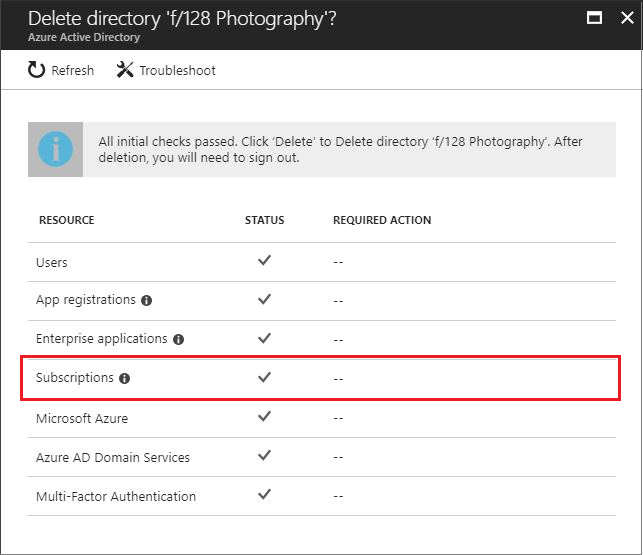Click required action dashes for Azure AD Domain Services
This screenshot has height=555, width=643.
(x=338, y=458)
